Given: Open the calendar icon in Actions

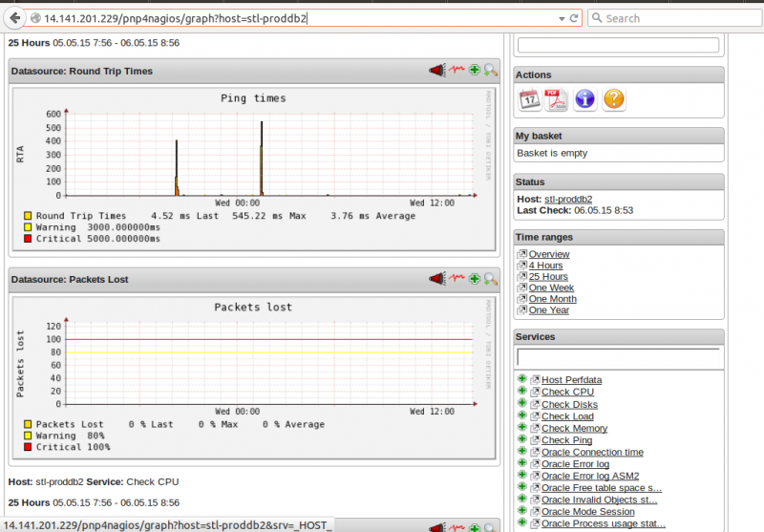Looking at the screenshot, I should pos(530,100).
